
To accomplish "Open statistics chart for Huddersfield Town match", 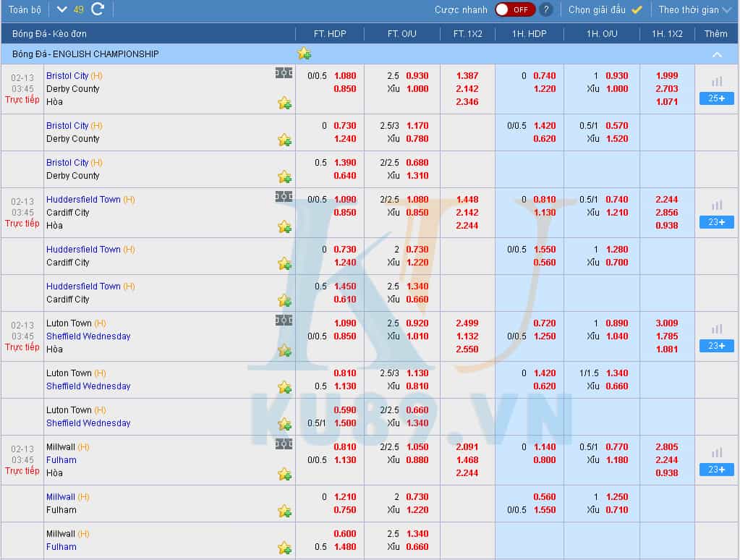I will (x=717, y=205).
